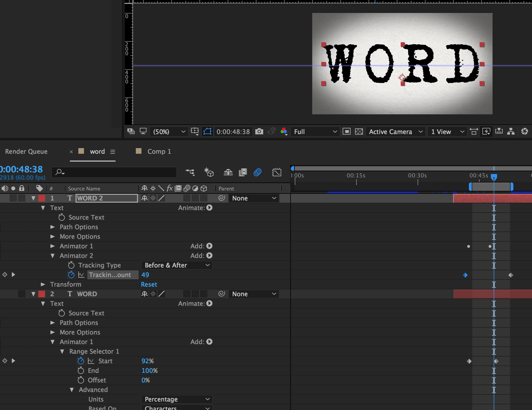Open the parent None dropdown for WORD 2
Viewport: 532px width, 410px height.
pyautogui.click(x=254, y=198)
